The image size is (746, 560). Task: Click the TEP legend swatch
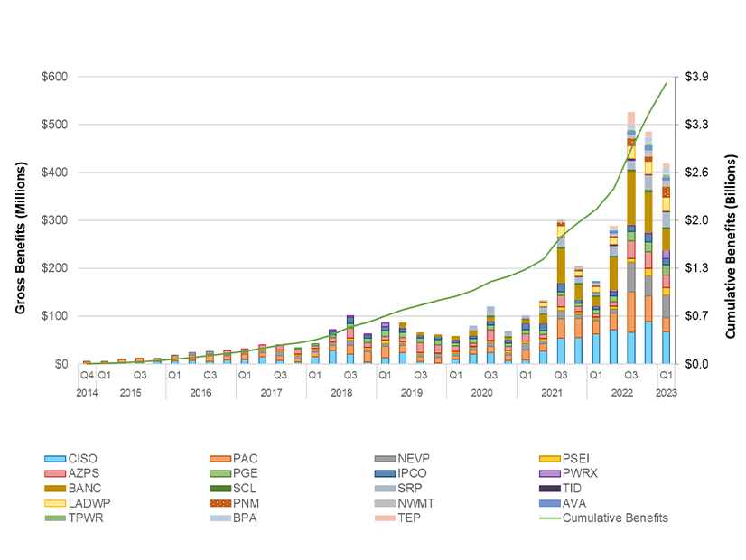coord(381,518)
